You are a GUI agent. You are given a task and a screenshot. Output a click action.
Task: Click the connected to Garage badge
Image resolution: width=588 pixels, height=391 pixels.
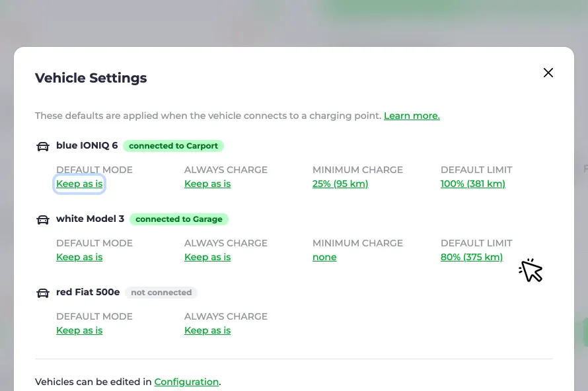coord(179,219)
